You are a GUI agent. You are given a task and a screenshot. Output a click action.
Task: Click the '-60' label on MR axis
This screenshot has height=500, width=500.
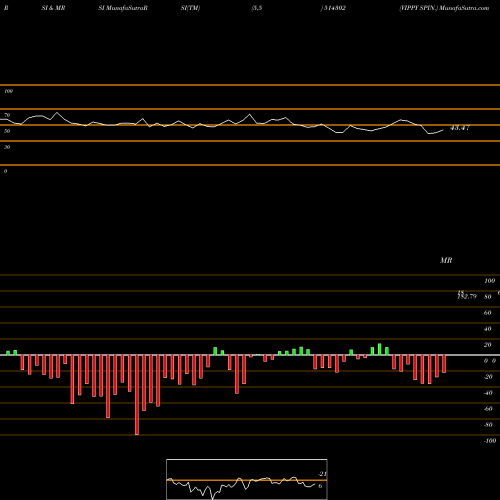coord(488,409)
